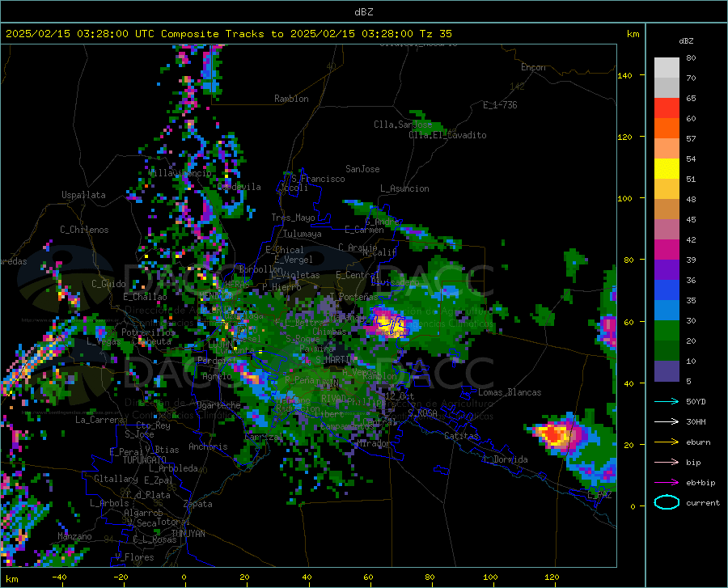Click the 'Potrerillos' map label
The width and height of the screenshot is (728, 588).
pyautogui.click(x=148, y=332)
